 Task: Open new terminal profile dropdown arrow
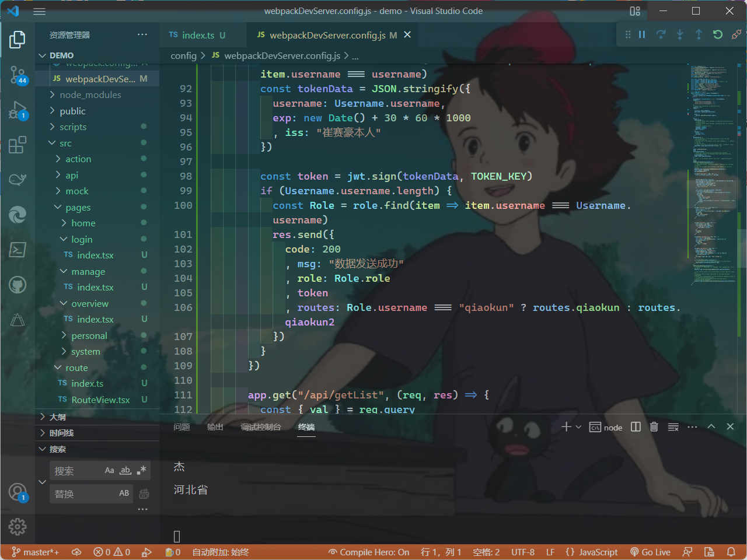tap(578, 427)
